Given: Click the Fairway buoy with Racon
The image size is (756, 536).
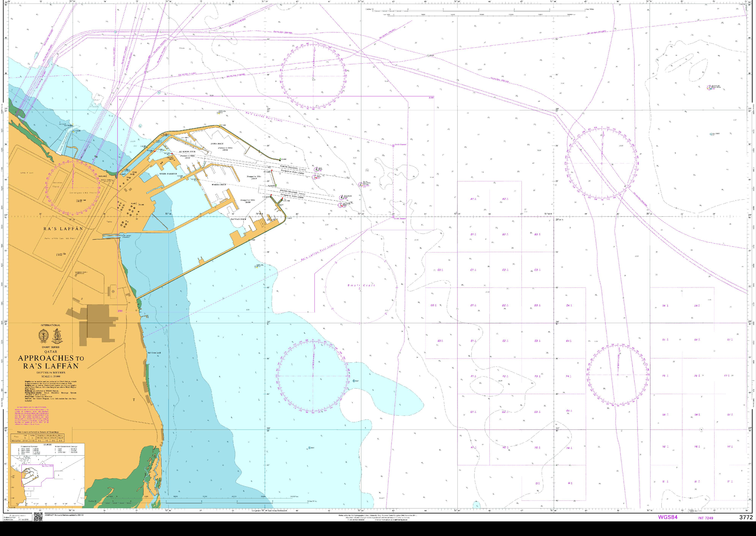Looking at the screenshot, I should (360, 185).
